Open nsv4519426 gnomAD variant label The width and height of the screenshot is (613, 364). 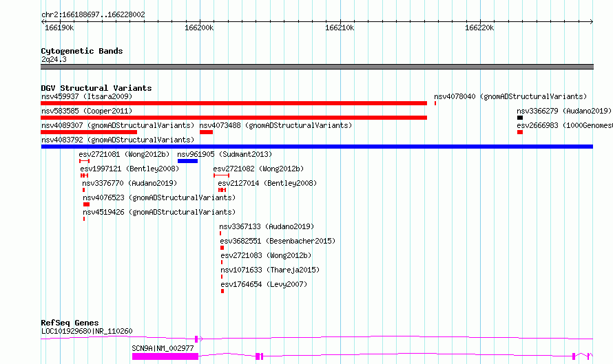[159, 212]
